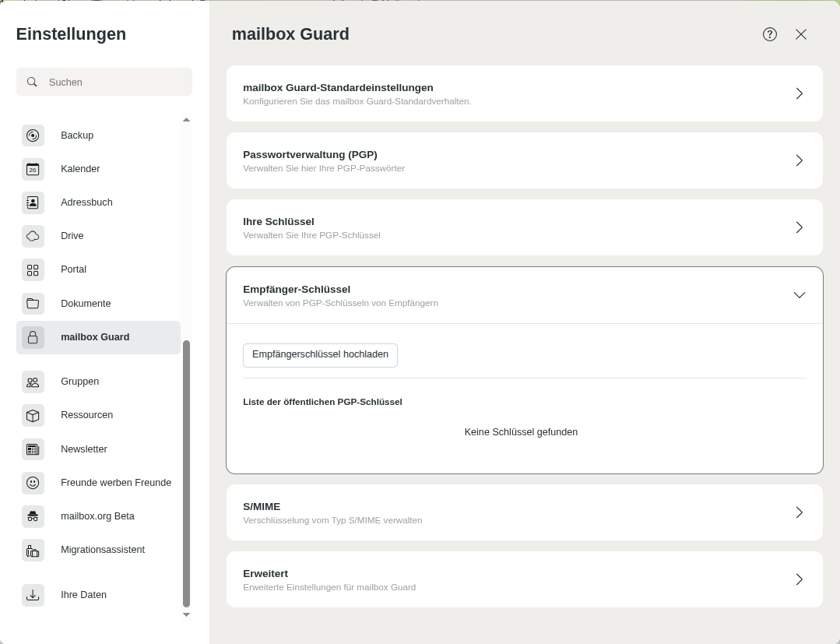Open help via the question mark icon

(770, 34)
